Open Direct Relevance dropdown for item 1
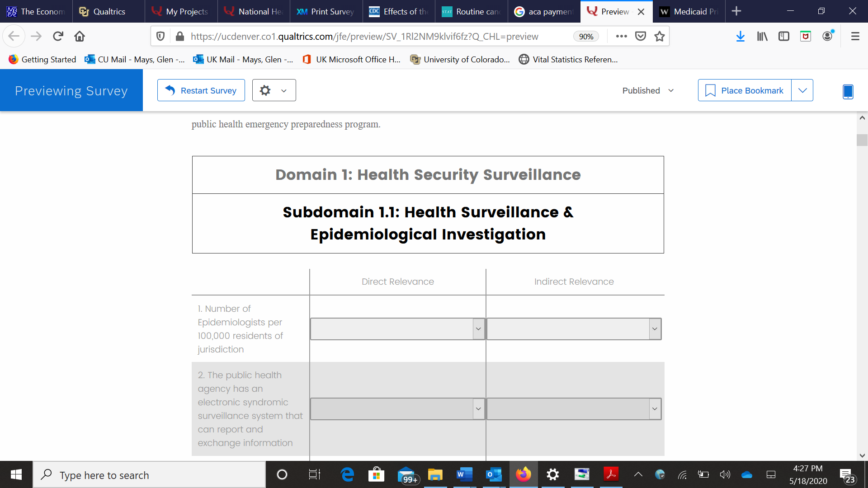 coord(397,329)
